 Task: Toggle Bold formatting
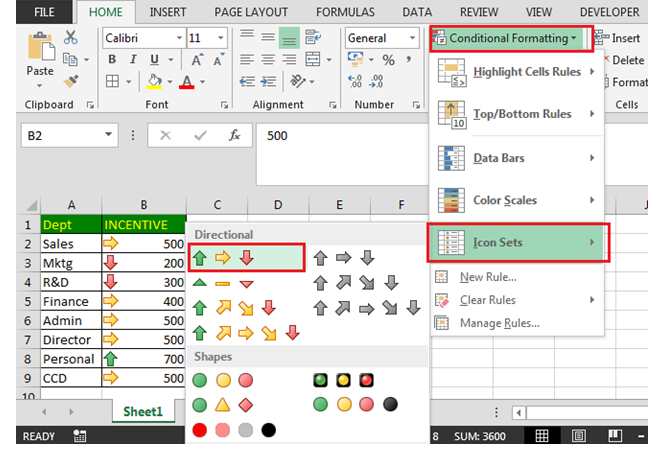point(111,61)
